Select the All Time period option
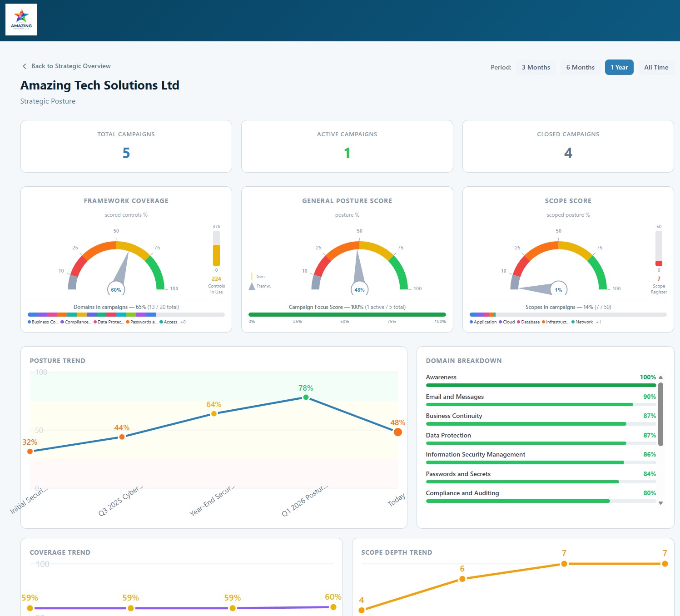The image size is (680, 616). tap(656, 67)
